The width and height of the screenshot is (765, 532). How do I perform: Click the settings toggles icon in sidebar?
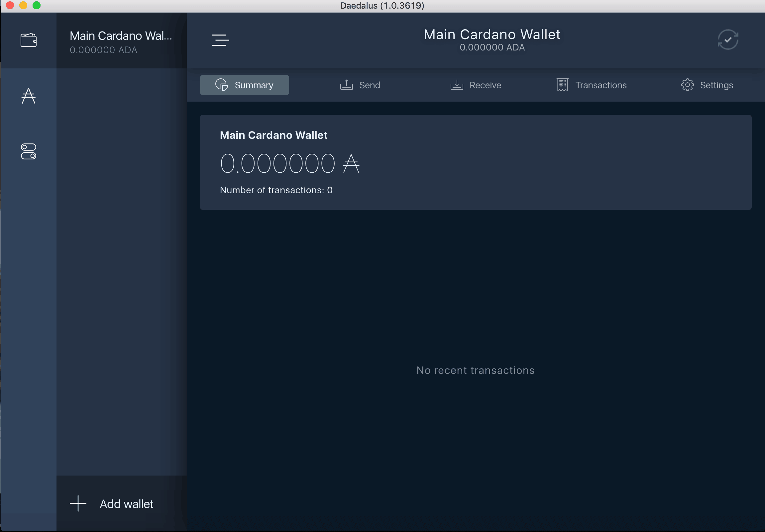tap(29, 151)
